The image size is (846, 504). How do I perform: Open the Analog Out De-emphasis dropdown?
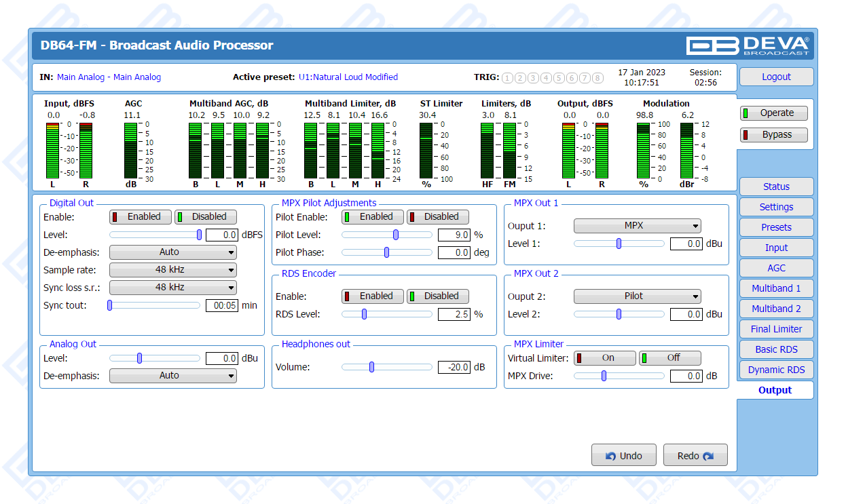(173, 376)
